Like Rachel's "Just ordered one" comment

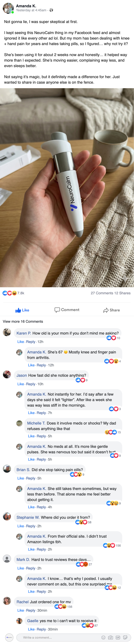click(21, 610)
